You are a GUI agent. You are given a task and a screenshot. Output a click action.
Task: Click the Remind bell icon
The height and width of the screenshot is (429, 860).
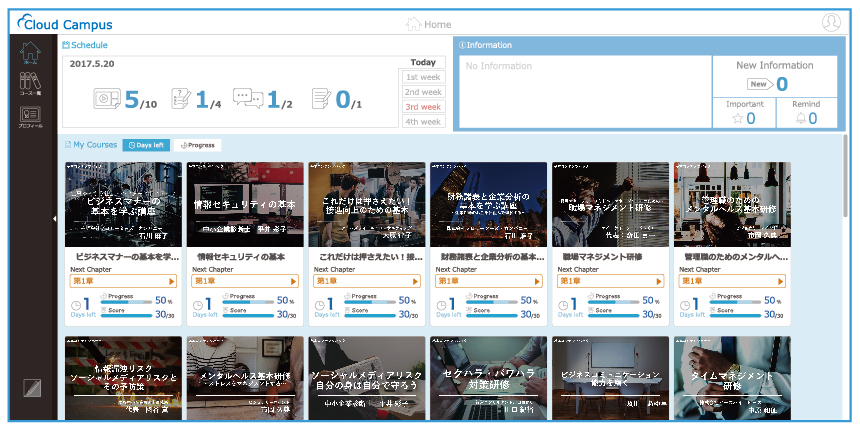799,118
